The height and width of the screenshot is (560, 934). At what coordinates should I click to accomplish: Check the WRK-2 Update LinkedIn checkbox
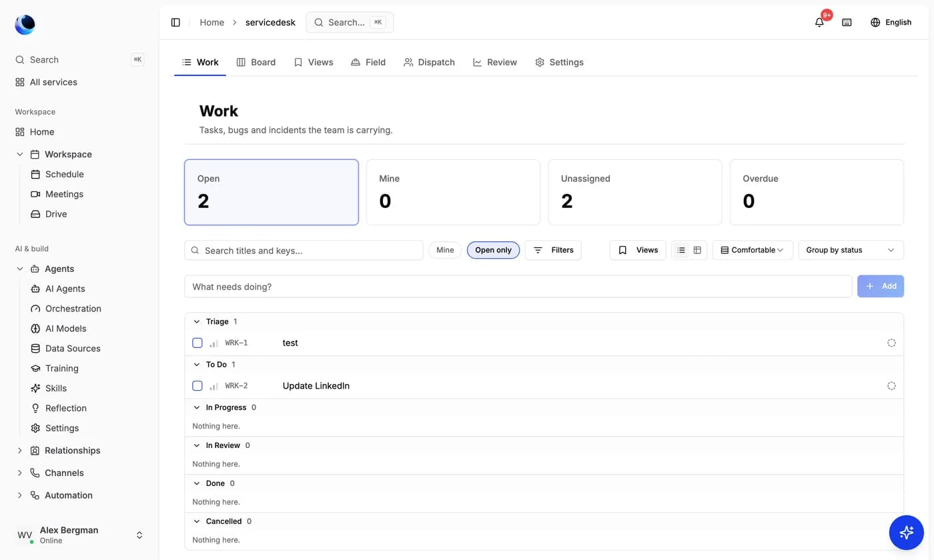[197, 386]
